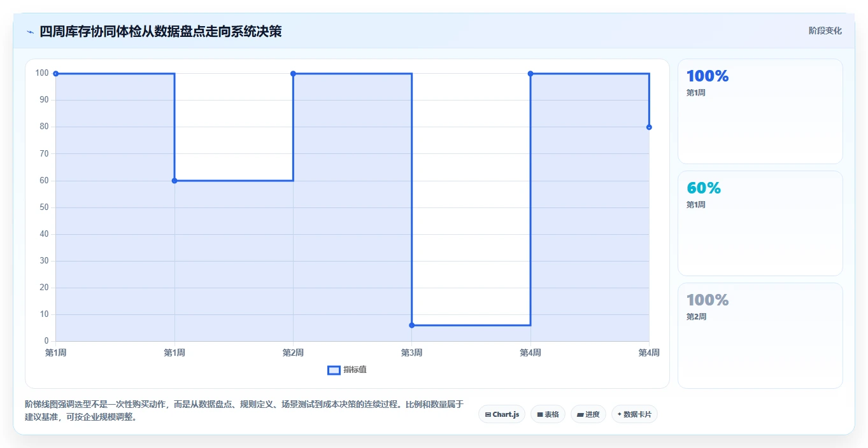
Task: Click the 表格 tag
Action: [x=548, y=414]
